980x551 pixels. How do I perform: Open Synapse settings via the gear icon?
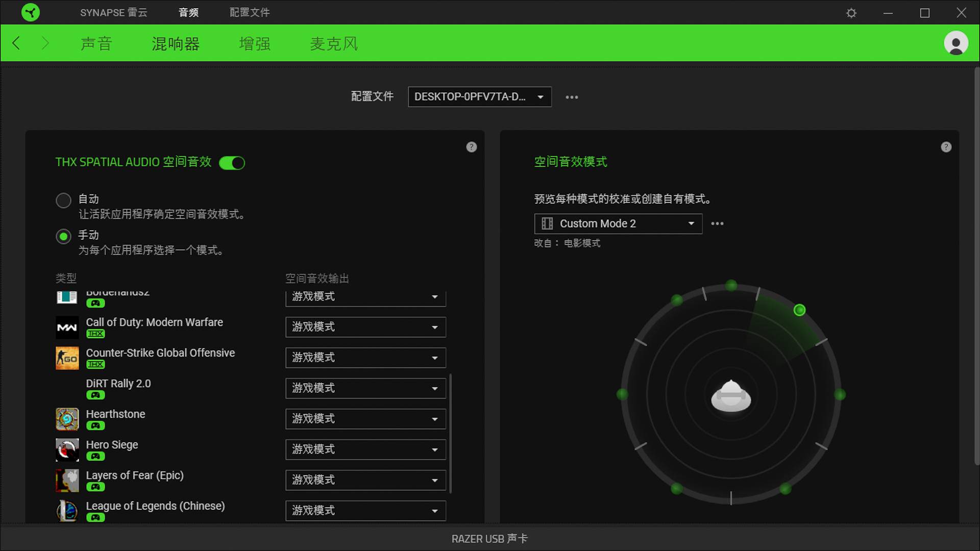tap(851, 13)
